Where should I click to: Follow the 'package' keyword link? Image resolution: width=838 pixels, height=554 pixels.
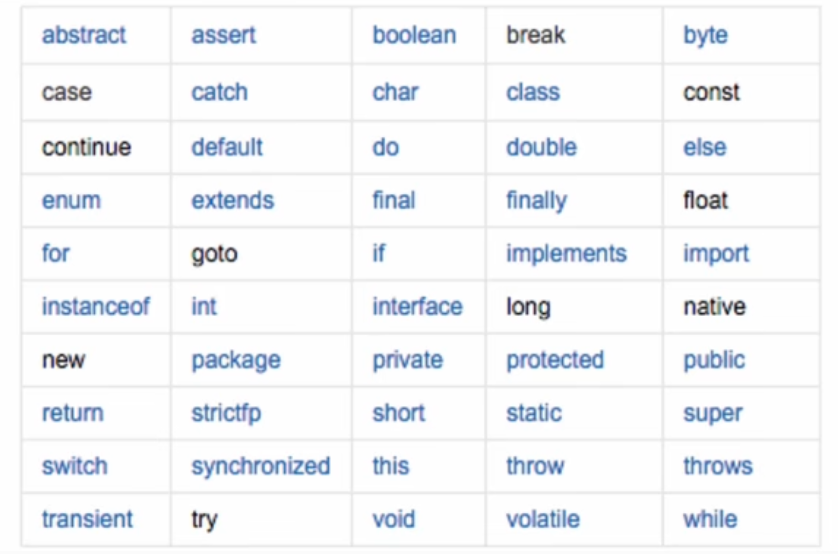pyautogui.click(x=236, y=361)
